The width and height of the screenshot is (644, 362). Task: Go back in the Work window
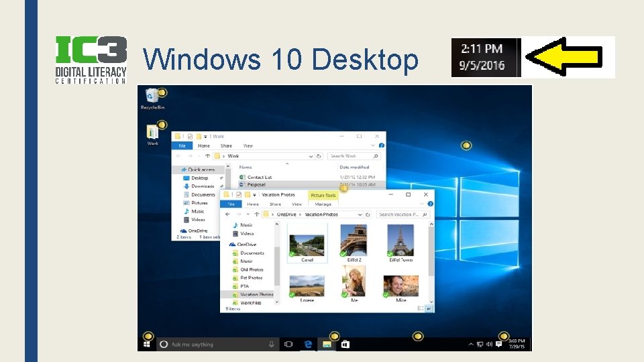178,156
